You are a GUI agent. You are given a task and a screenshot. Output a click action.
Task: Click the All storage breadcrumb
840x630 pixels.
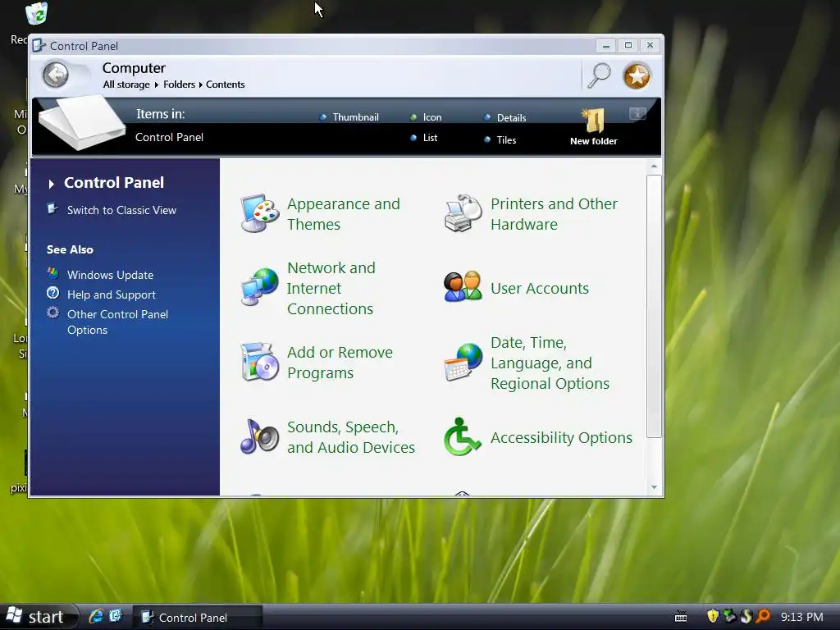126,84
